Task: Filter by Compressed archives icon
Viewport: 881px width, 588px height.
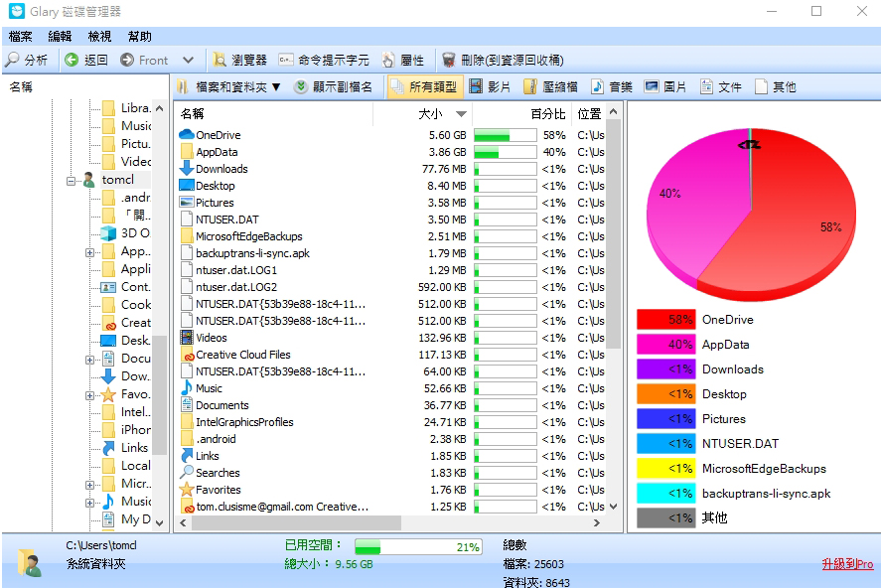Action: [529, 87]
